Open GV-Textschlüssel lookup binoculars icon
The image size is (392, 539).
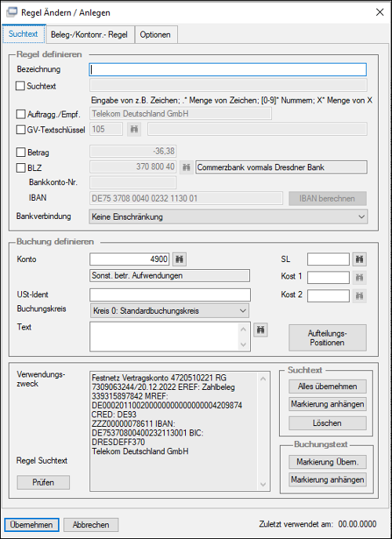134,129
